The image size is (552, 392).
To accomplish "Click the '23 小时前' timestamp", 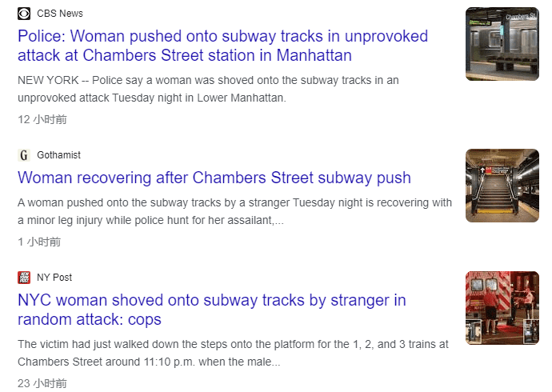I will [x=42, y=383].
